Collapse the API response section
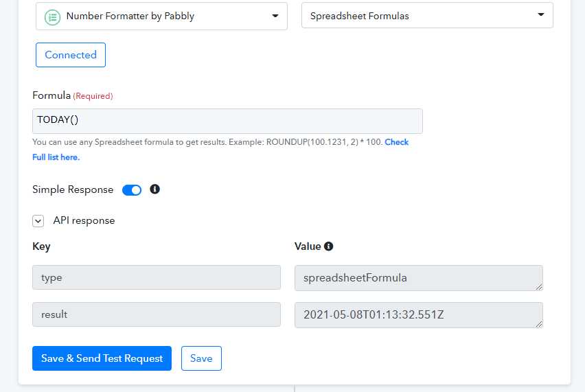This screenshot has height=392, width=585. 38,221
